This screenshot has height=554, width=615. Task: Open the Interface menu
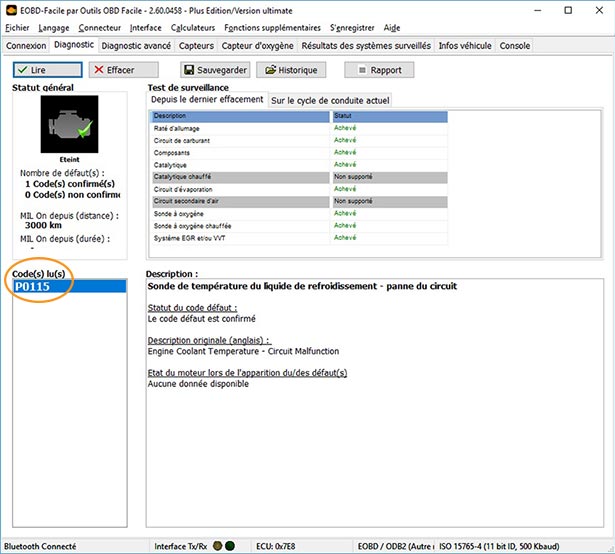[146, 28]
